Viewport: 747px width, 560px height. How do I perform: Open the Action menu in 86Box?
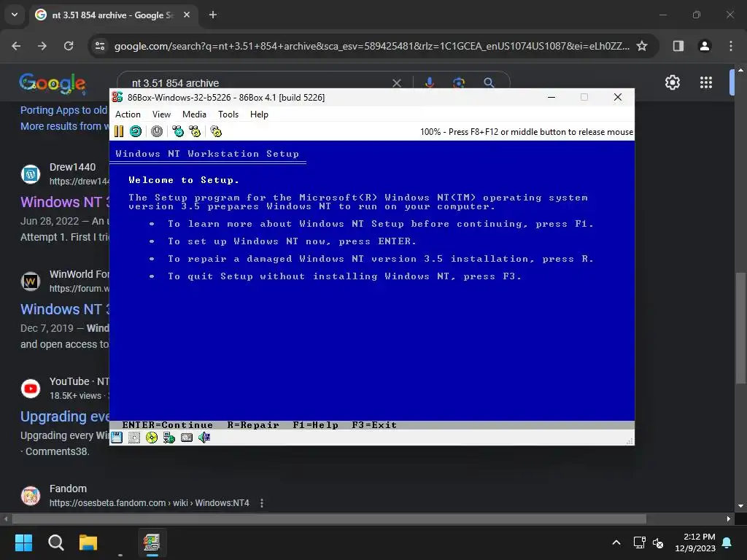click(x=128, y=114)
